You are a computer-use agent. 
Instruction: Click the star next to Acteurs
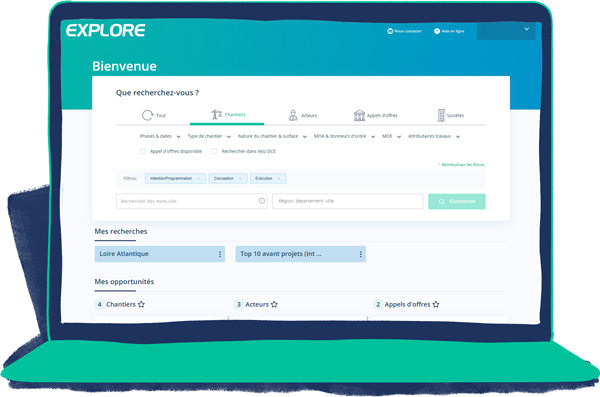(274, 304)
